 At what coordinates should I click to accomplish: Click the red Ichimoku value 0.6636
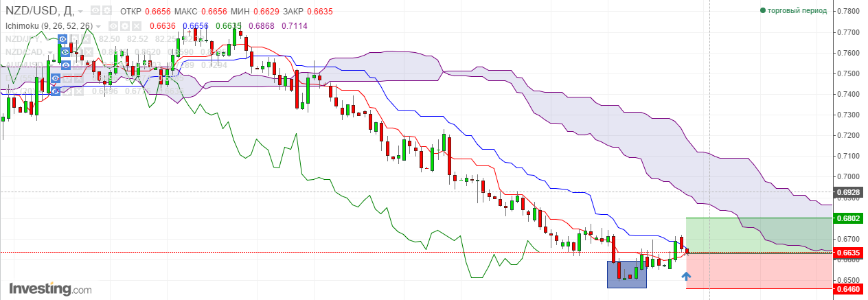point(163,26)
